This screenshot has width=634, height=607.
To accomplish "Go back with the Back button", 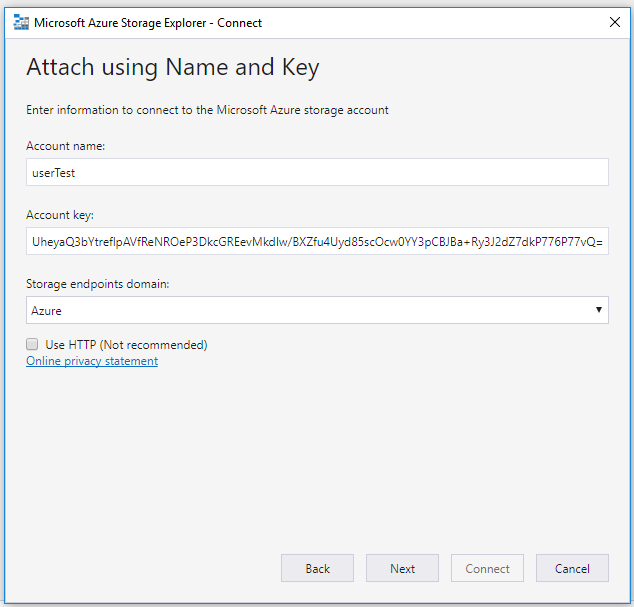I will coord(317,568).
